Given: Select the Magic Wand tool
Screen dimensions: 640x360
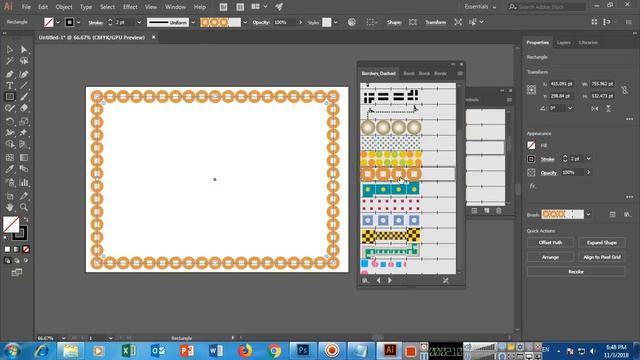Looking at the screenshot, I should pyautogui.click(x=10, y=61).
